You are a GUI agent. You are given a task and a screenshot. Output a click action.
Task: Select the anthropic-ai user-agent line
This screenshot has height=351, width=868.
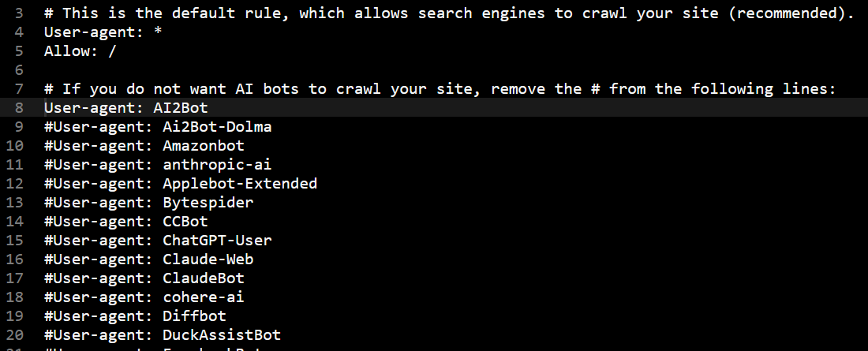point(158,165)
